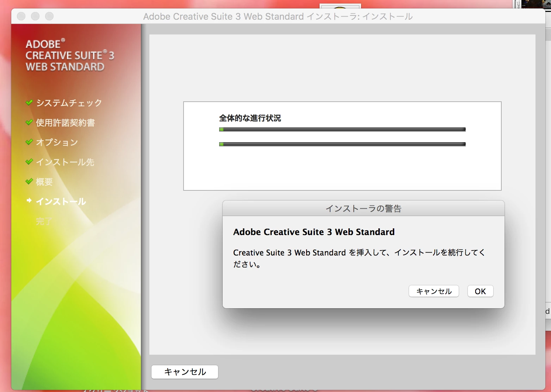Screen dimensions: 551x392
Task: Click the insert-disc message text in dialog
Action: [359, 258]
